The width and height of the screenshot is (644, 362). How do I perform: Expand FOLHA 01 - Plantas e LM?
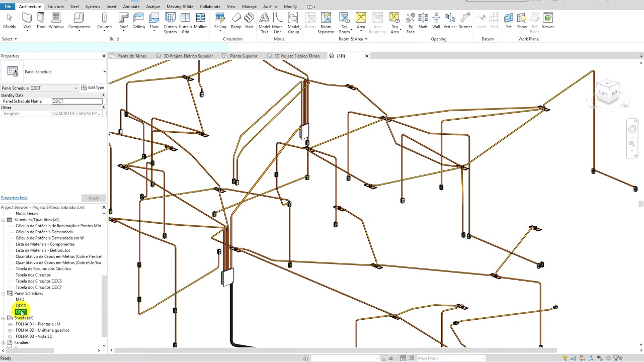point(10,324)
